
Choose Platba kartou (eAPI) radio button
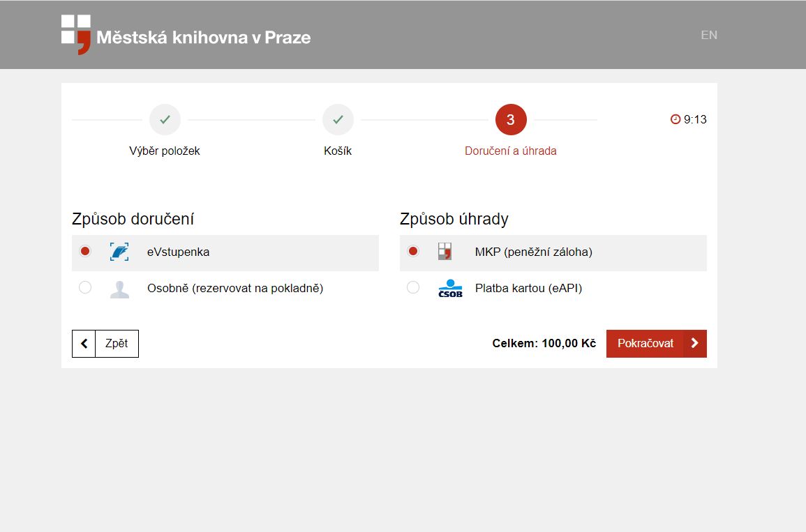(x=413, y=287)
